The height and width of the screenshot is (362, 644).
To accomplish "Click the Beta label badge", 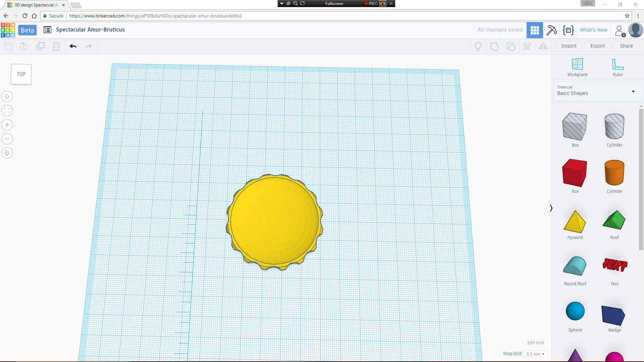I will pyautogui.click(x=28, y=30).
